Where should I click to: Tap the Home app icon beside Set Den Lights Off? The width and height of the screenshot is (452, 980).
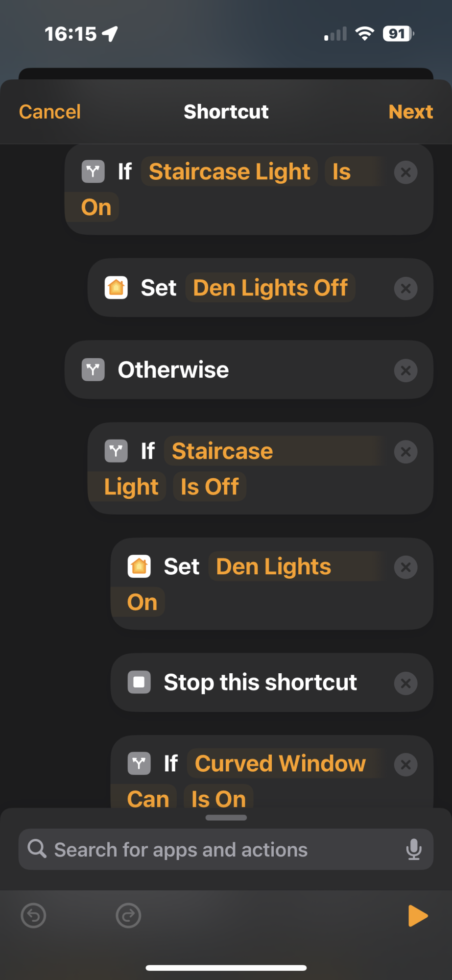pos(116,288)
